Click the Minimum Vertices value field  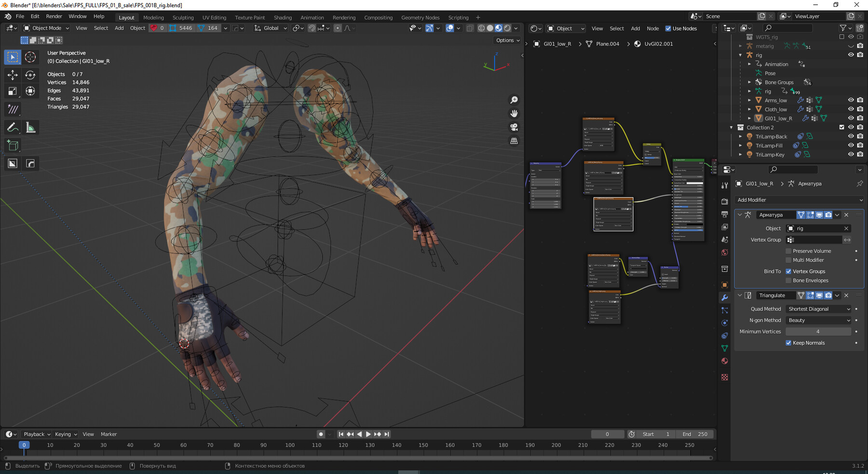(818, 332)
